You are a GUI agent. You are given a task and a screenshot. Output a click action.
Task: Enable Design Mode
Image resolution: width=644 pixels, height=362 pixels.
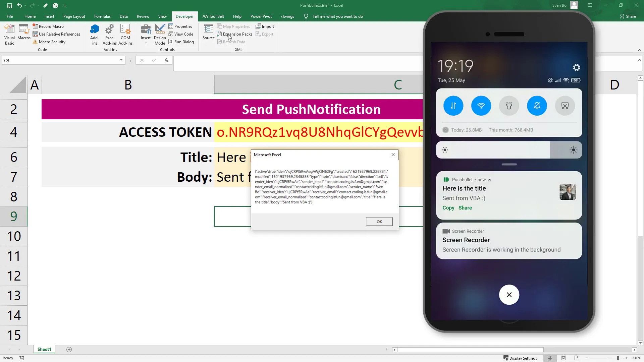click(160, 35)
